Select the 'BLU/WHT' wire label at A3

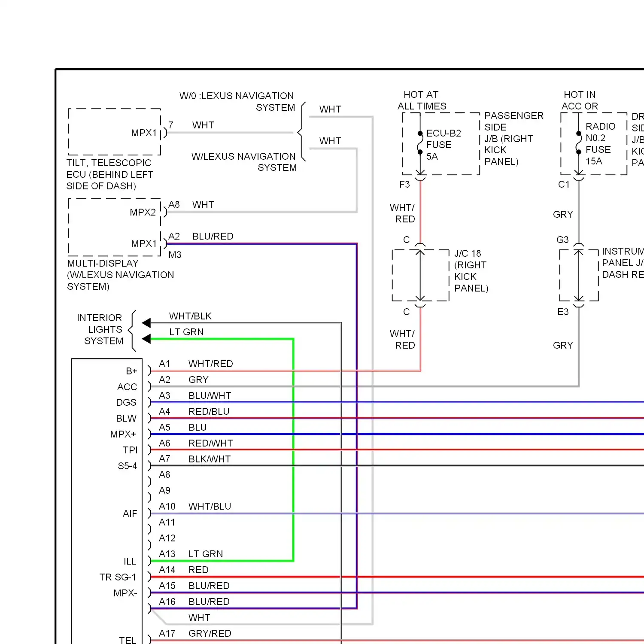[210, 396]
